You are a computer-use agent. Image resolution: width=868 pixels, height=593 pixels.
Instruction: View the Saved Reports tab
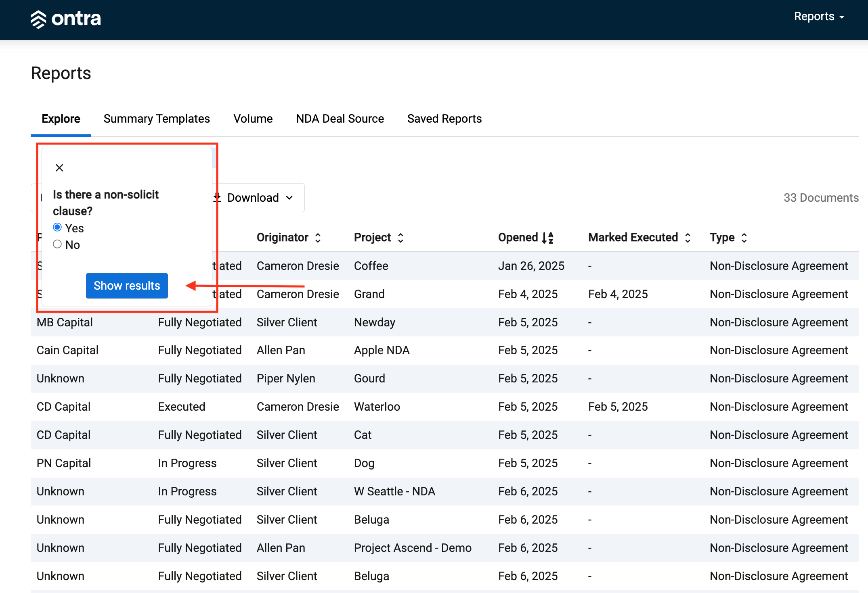pos(444,119)
